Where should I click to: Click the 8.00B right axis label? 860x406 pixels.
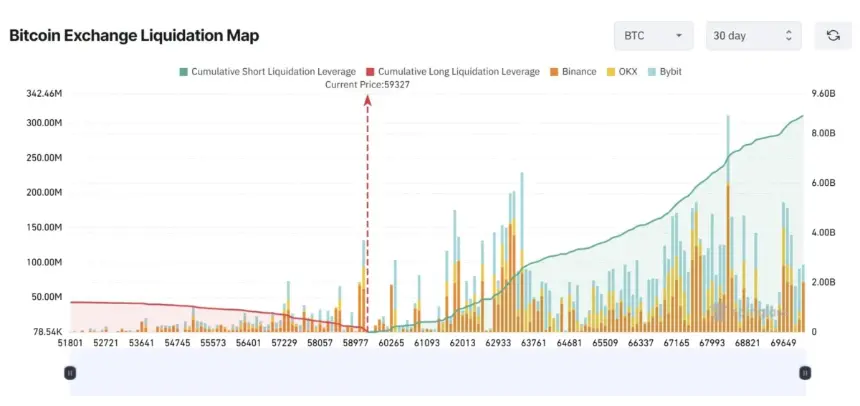[823, 133]
